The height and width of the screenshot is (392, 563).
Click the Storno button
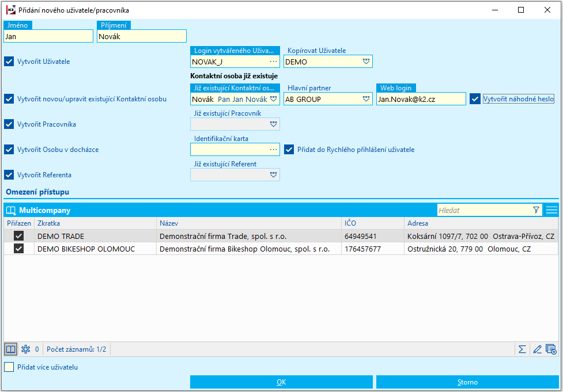tap(467, 382)
